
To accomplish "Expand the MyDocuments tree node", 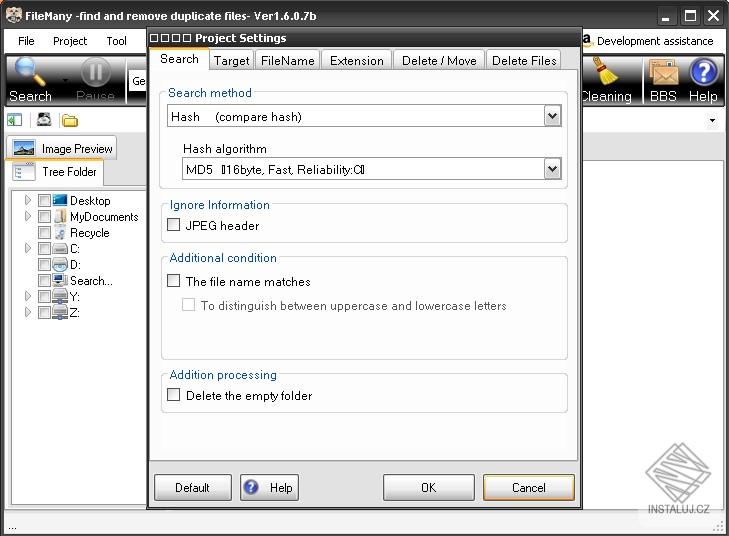I will pos(28,216).
